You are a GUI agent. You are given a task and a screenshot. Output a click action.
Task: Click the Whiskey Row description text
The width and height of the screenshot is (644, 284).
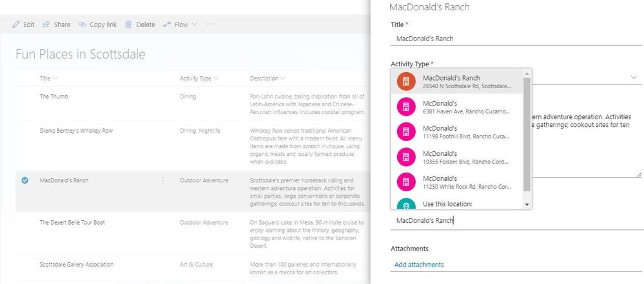306,146
